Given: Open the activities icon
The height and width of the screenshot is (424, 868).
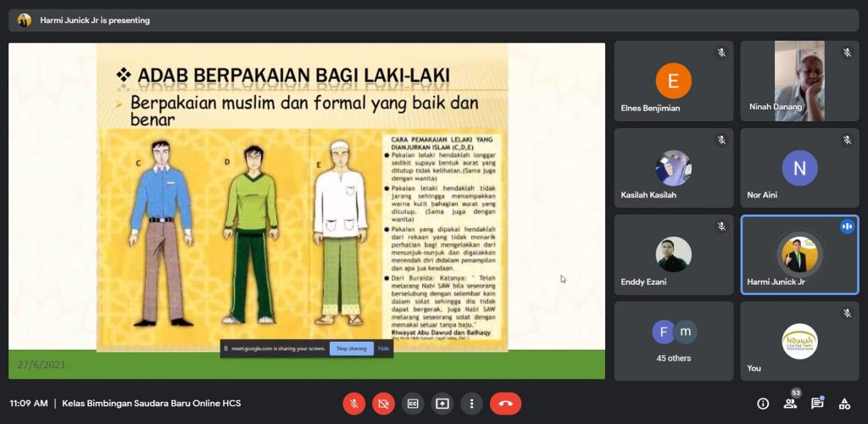Looking at the screenshot, I should (x=844, y=404).
